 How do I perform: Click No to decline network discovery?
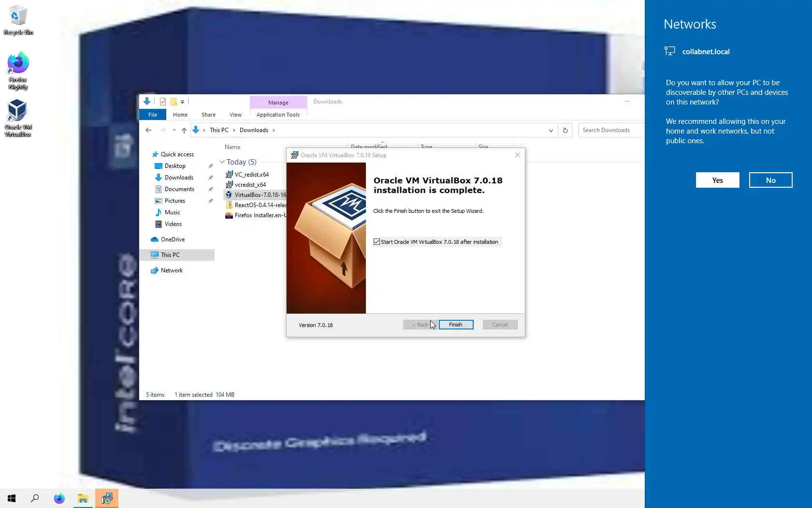coord(770,180)
